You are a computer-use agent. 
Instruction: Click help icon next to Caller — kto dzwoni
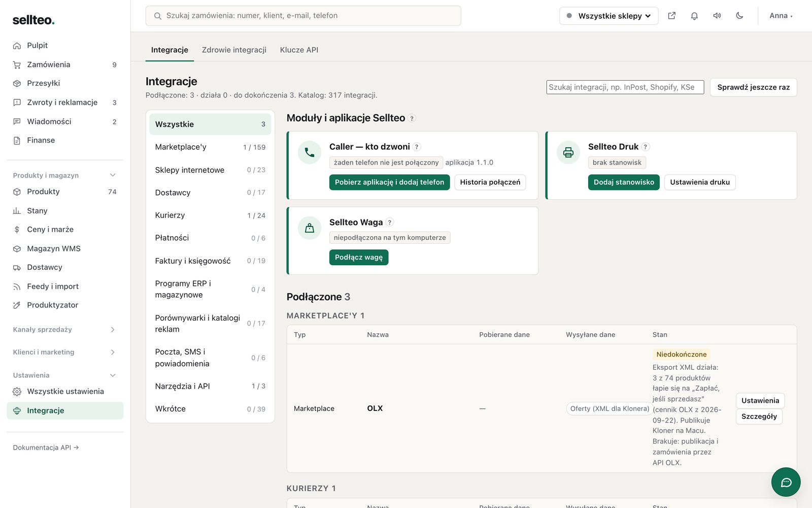(417, 147)
